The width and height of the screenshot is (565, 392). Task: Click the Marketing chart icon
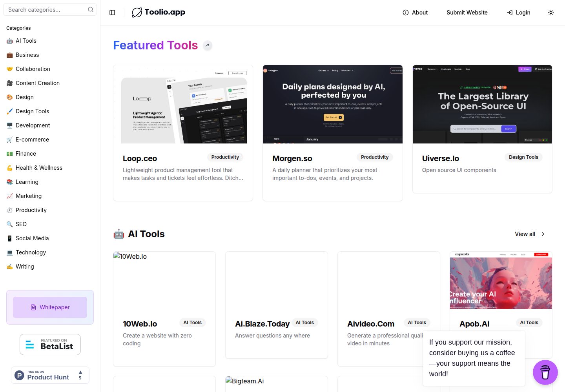pyautogui.click(x=10, y=196)
